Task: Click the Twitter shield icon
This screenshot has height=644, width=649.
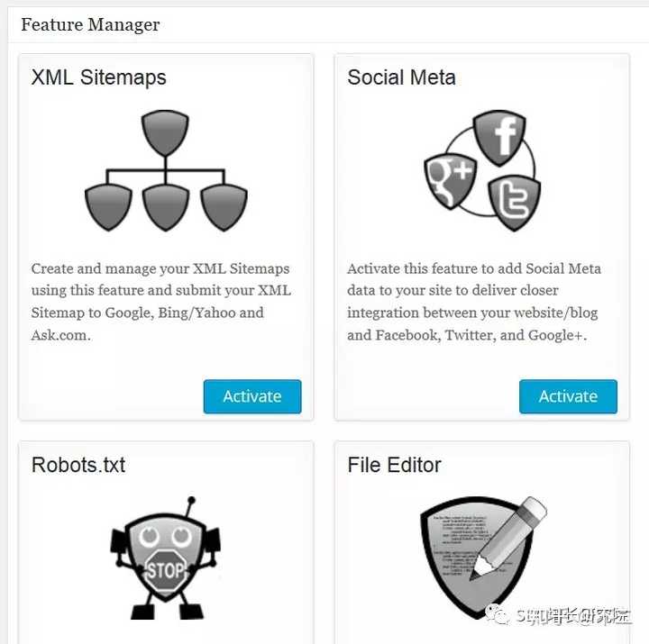Action: 514,202
